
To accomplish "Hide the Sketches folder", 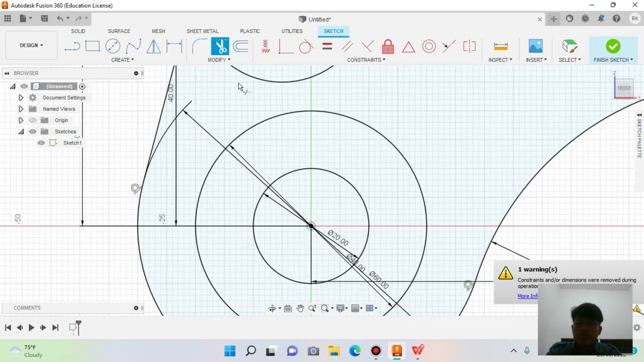I will point(33,132).
